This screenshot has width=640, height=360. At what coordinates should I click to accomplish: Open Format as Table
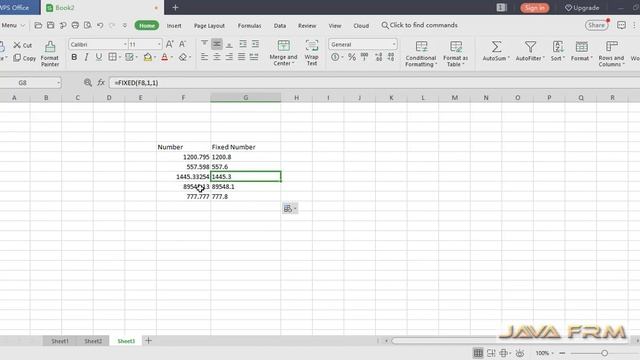[456, 53]
